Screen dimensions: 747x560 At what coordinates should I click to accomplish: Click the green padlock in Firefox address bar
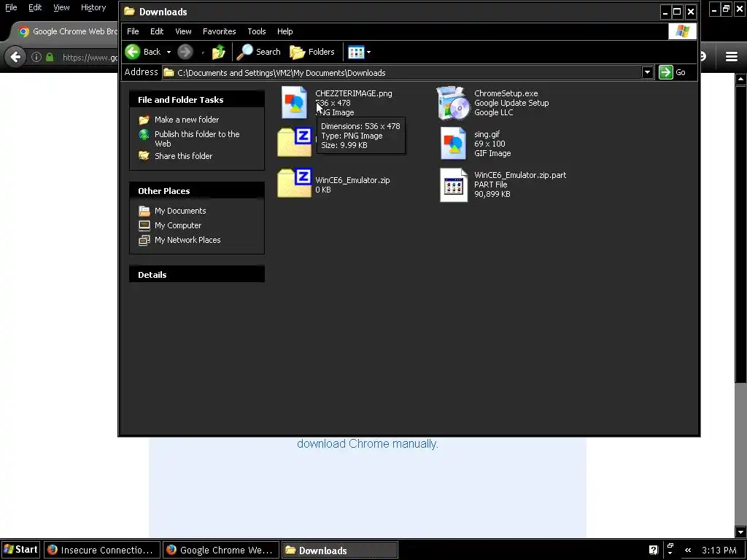point(50,57)
